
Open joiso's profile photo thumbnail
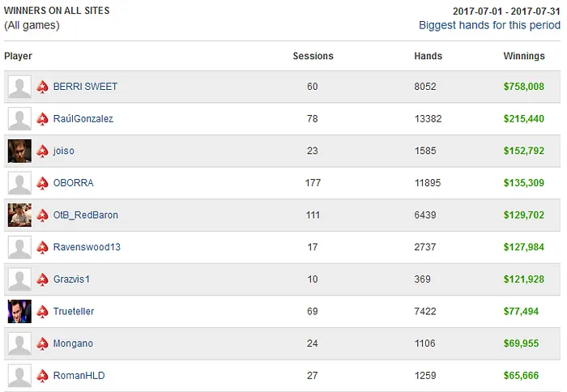click(19, 151)
